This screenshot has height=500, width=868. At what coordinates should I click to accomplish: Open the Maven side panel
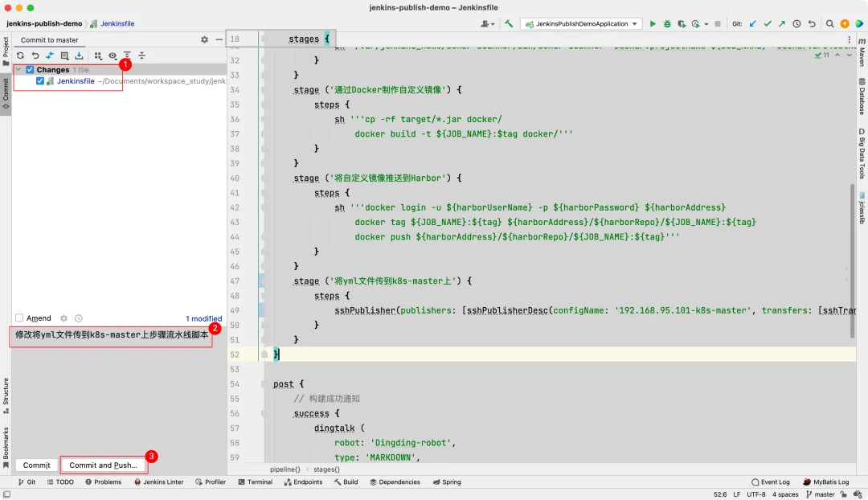862,52
